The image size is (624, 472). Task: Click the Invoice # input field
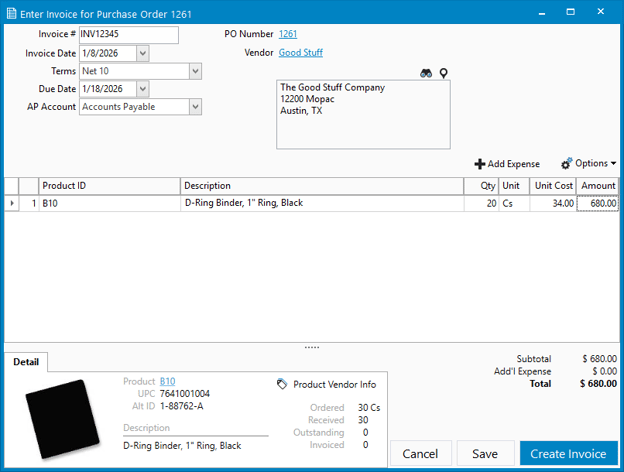127,35
